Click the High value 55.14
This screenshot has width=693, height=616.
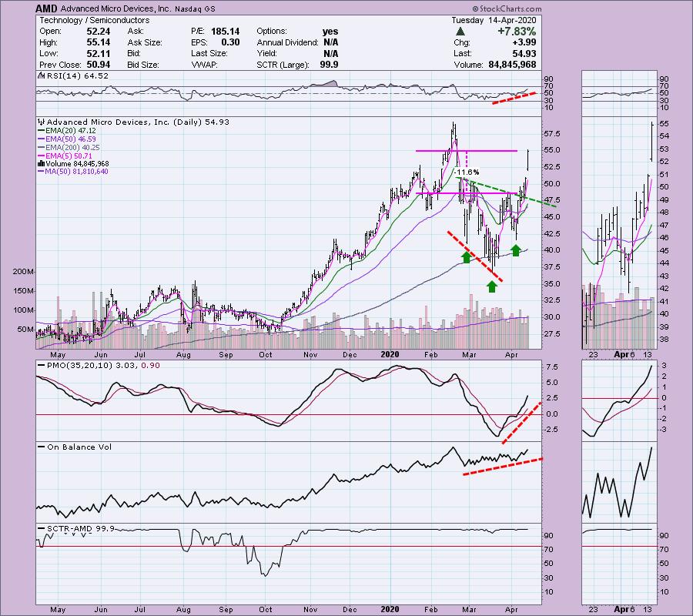(99, 42)
